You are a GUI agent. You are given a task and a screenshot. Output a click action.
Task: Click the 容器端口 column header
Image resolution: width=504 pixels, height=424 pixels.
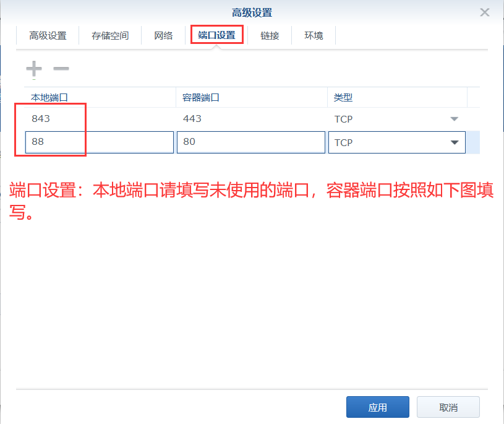(x=250, y=98)
